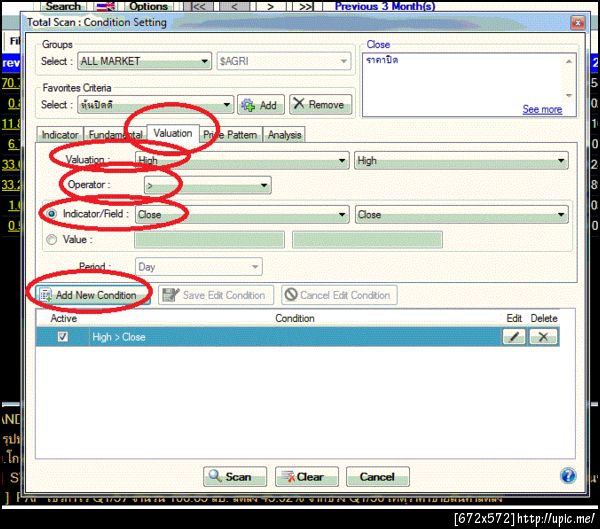The height and width of the screenshot is (529, 600).
Task: Select the High > Close condition row
Action: point(297,337)
